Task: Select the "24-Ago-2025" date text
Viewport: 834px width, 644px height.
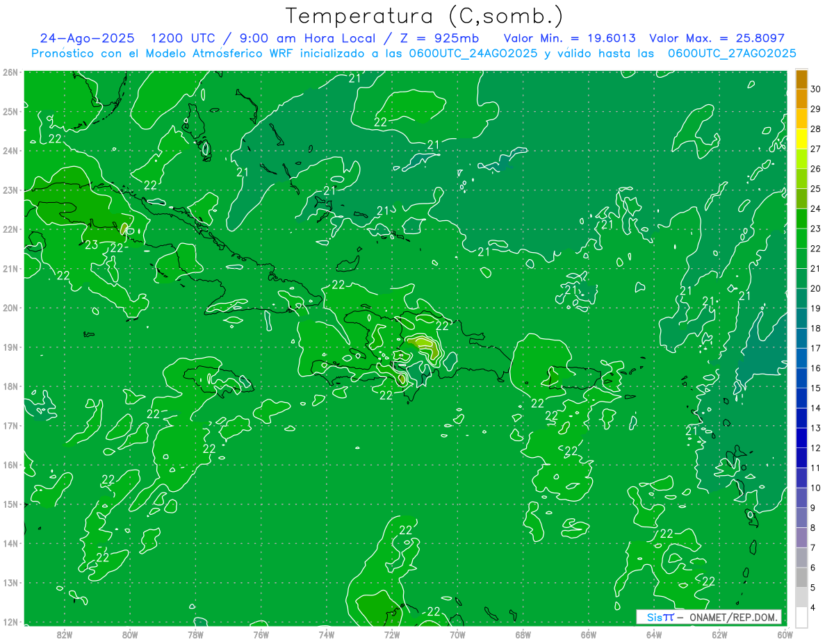Action: [87, 38]
